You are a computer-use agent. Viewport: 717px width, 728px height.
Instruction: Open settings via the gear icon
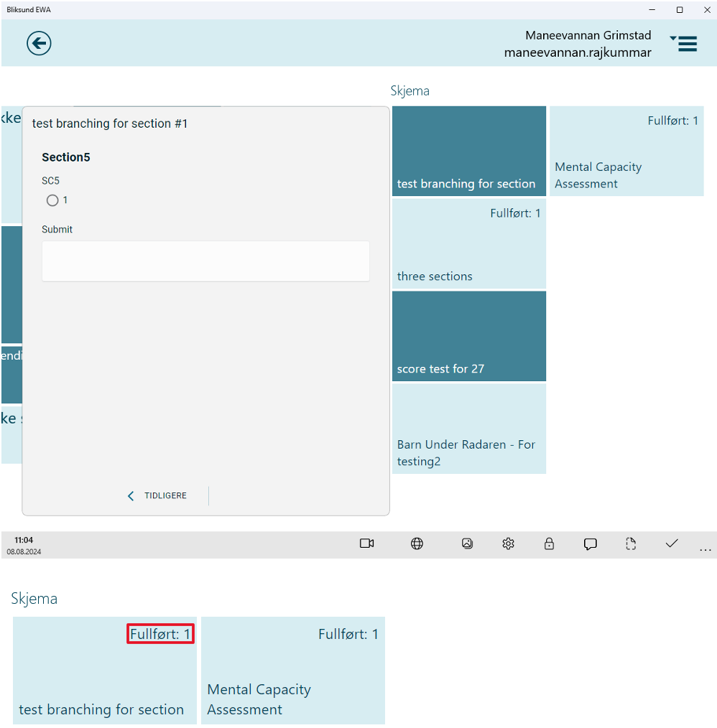pyautogui.click(x=508, y=543)
